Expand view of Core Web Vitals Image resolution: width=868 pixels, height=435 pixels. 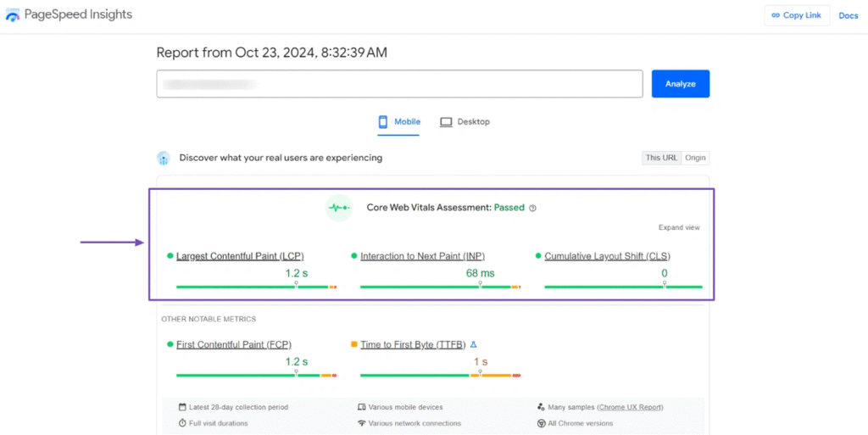[679, 227]
